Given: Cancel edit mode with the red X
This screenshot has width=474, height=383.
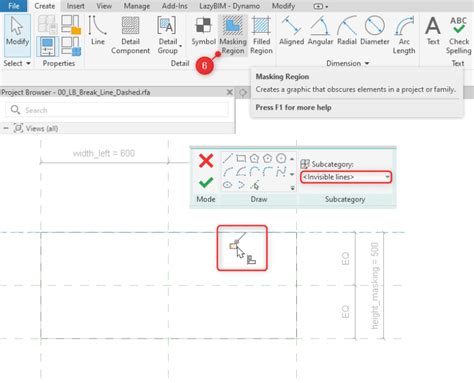Looking at the screenshot, I should tap(206, 160).
